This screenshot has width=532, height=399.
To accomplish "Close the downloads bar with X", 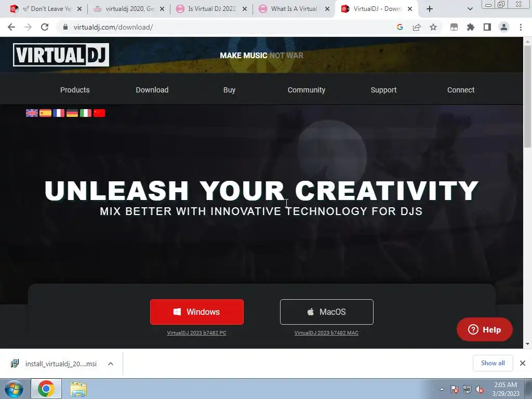I will (x=523, y=363).
